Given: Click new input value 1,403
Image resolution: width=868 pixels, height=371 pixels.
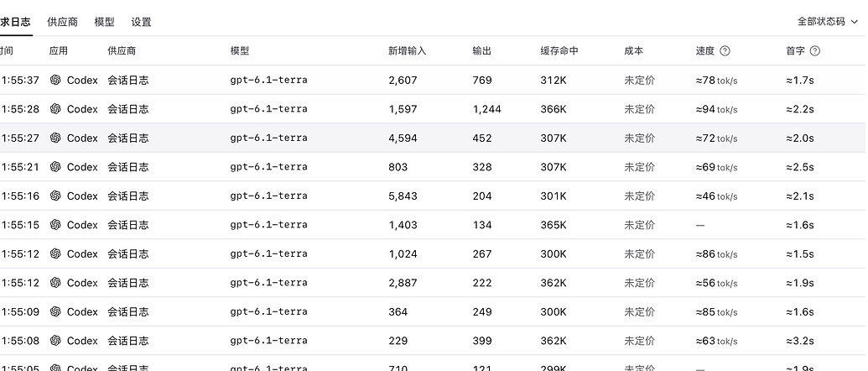Looking at the screenshot, I should click(x=403, y=225).
